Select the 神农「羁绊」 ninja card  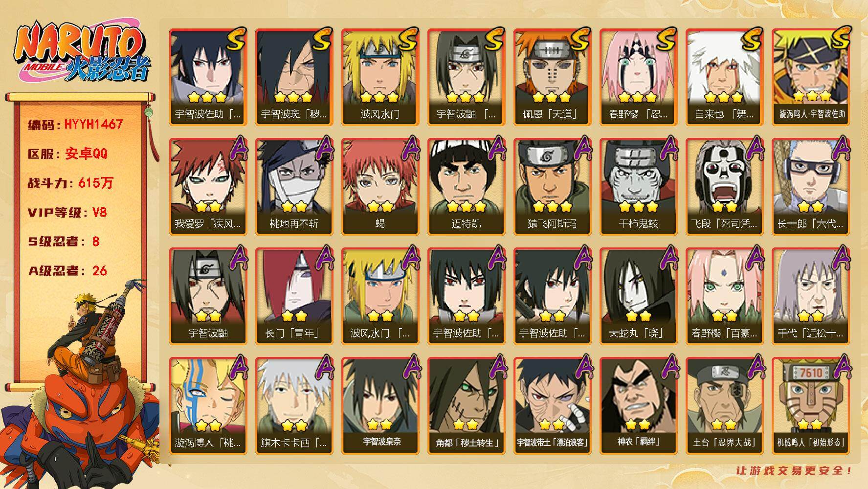click(x=638, y=406)
